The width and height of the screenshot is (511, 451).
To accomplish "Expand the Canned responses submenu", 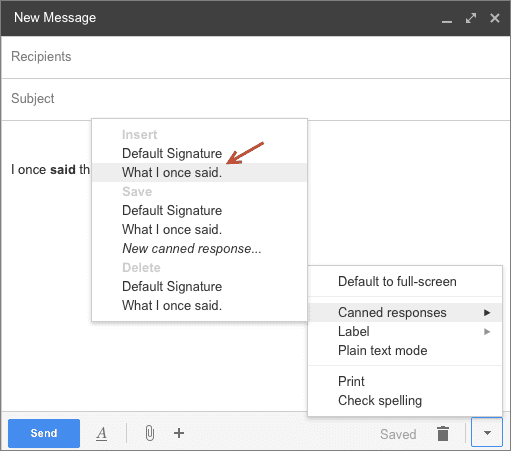I will pyautogui.click(x=405, y=313).
